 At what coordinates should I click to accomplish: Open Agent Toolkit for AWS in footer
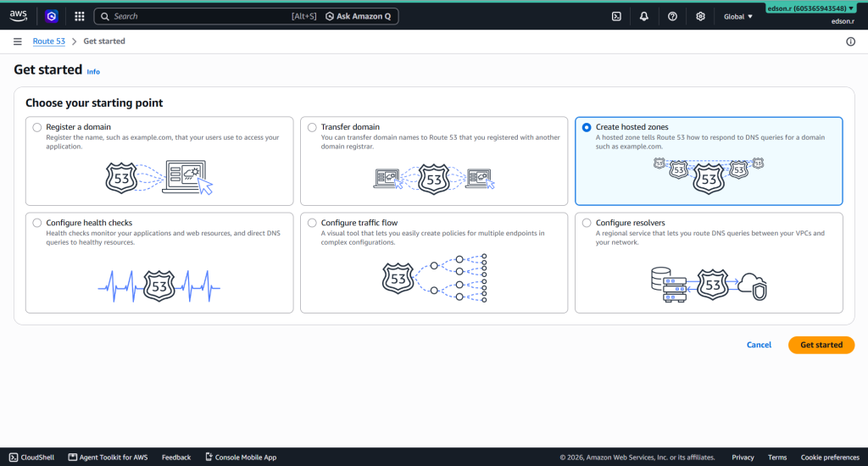pyautogui.click(x=108, y=458)
